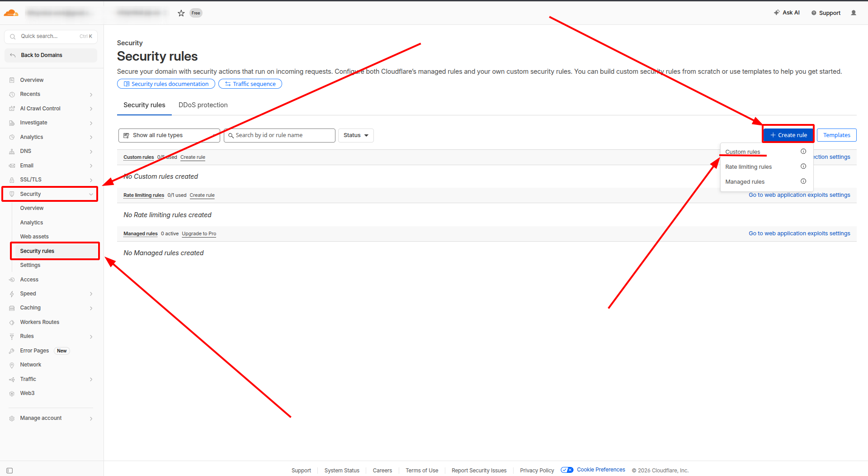Collapse the sidebar panel icon
868x476 pixels.
point(9,471)
